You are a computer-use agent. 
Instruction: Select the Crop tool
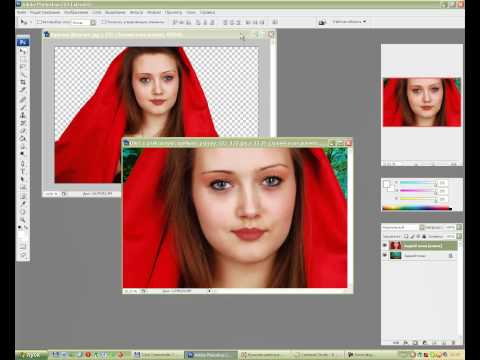(23, 82)
